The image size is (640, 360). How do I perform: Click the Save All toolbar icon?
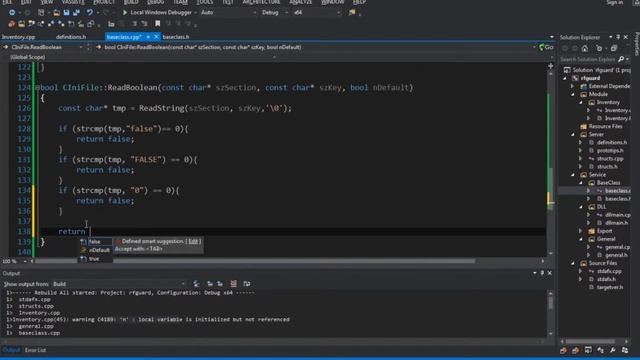click(76, 13)
